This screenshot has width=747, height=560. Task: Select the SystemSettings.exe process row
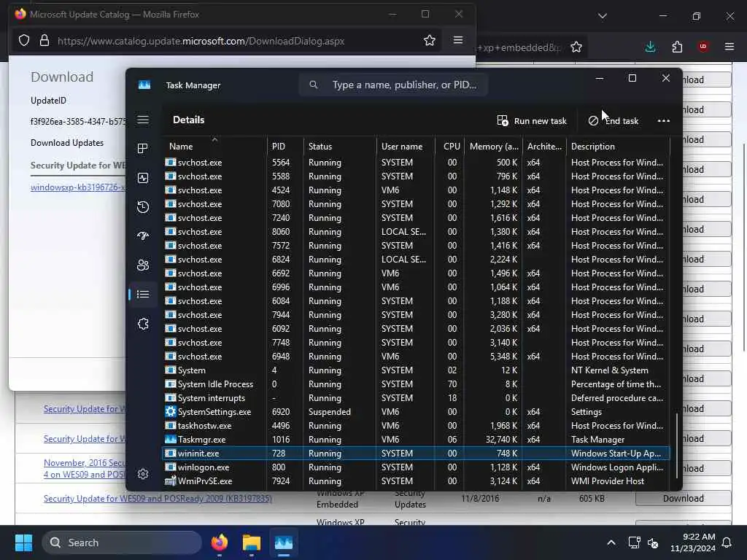[417, 412]
